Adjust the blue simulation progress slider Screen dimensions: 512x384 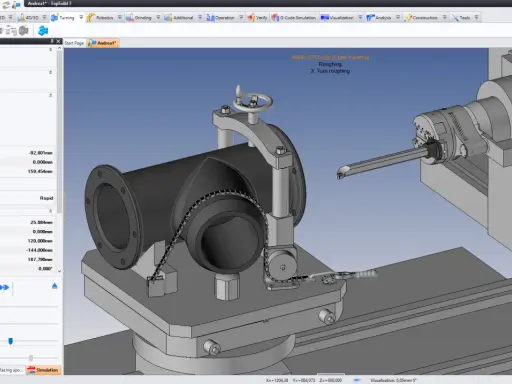tap(10, 341)
